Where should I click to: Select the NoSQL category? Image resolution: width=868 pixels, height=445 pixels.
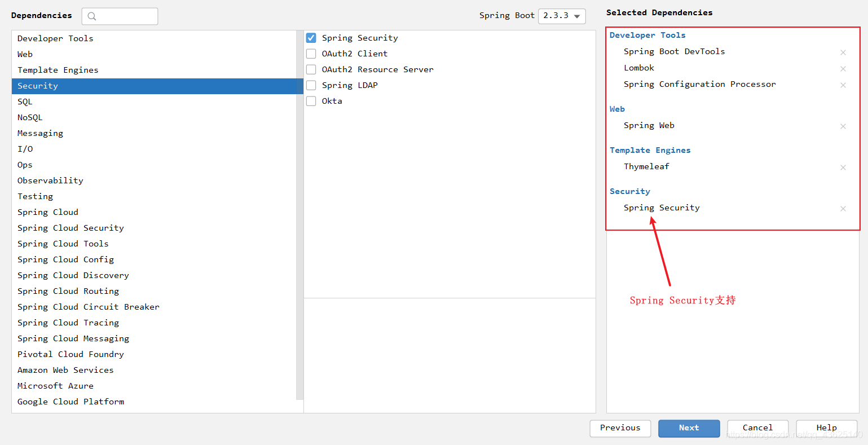(x=154, y=117)
